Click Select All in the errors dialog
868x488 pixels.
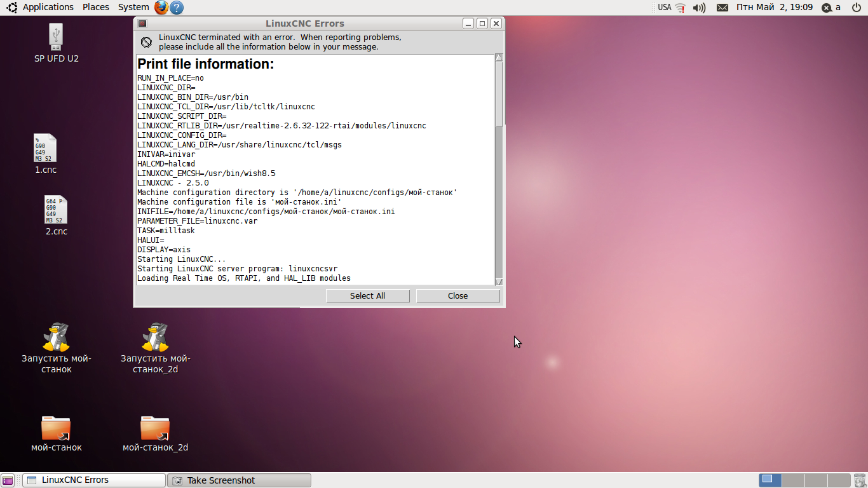click(367, 295)
